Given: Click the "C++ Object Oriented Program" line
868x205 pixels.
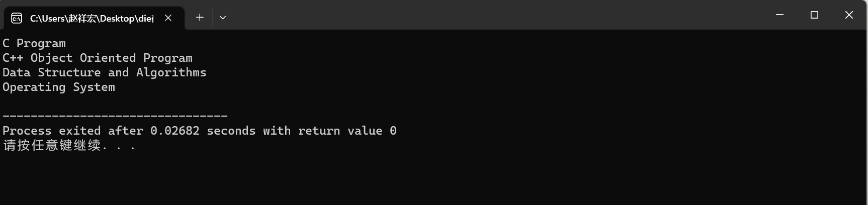Looking at the screenshot, I should point(98,58).
